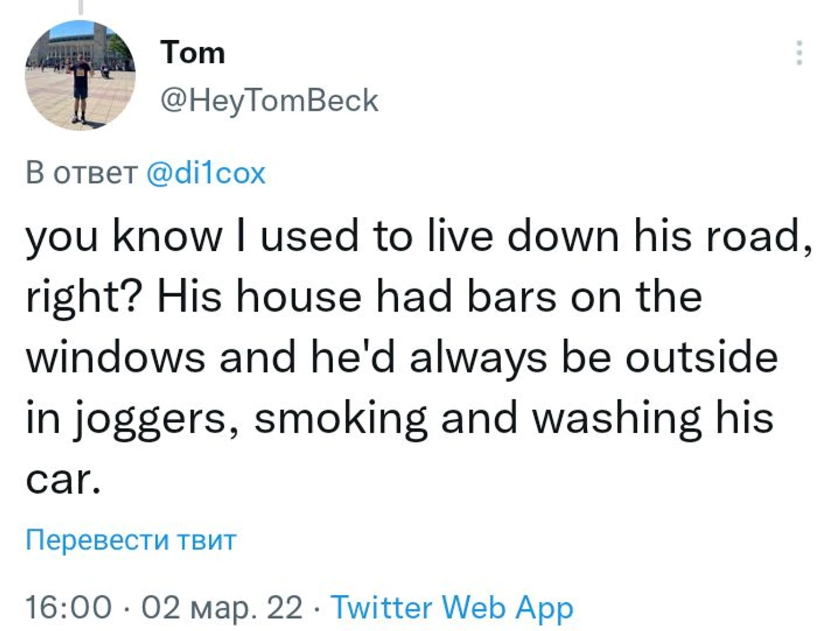Open profile via display name Tom
This screenshot has width=840, height=631.
pos(193,53)
